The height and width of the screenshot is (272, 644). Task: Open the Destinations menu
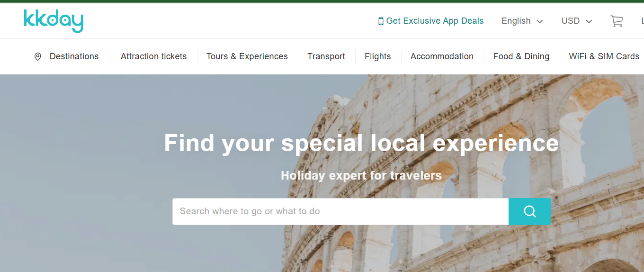tap(74, 56)
